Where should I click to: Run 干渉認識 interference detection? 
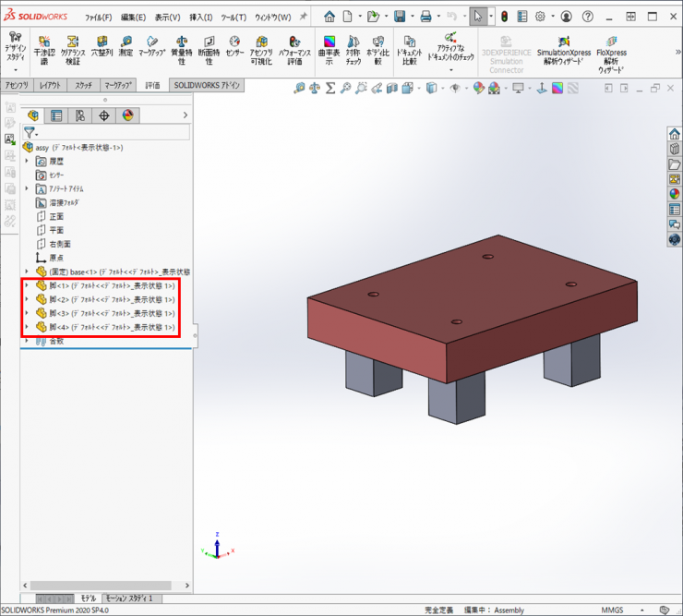tap(44, 51)
